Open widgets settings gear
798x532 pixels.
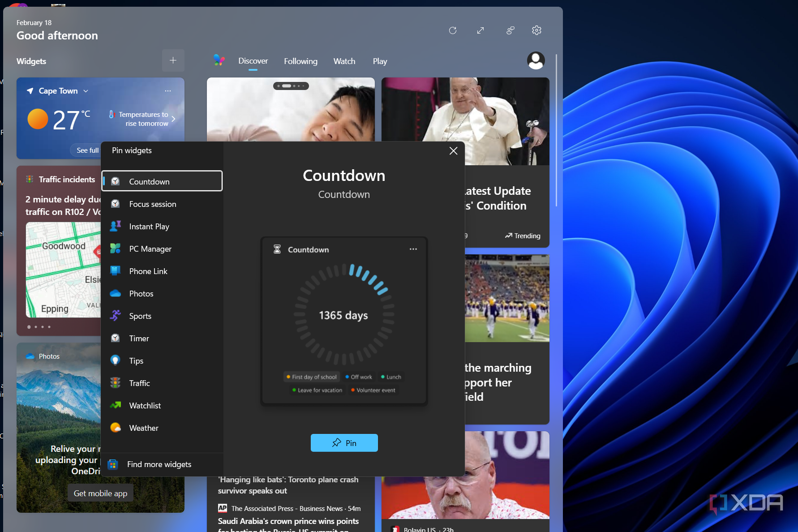tap(536, 30)
